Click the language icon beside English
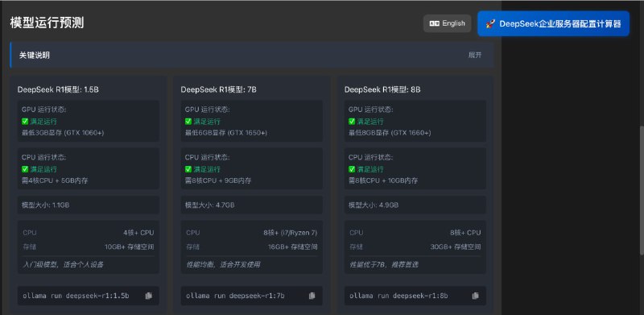 coord(434,23)
